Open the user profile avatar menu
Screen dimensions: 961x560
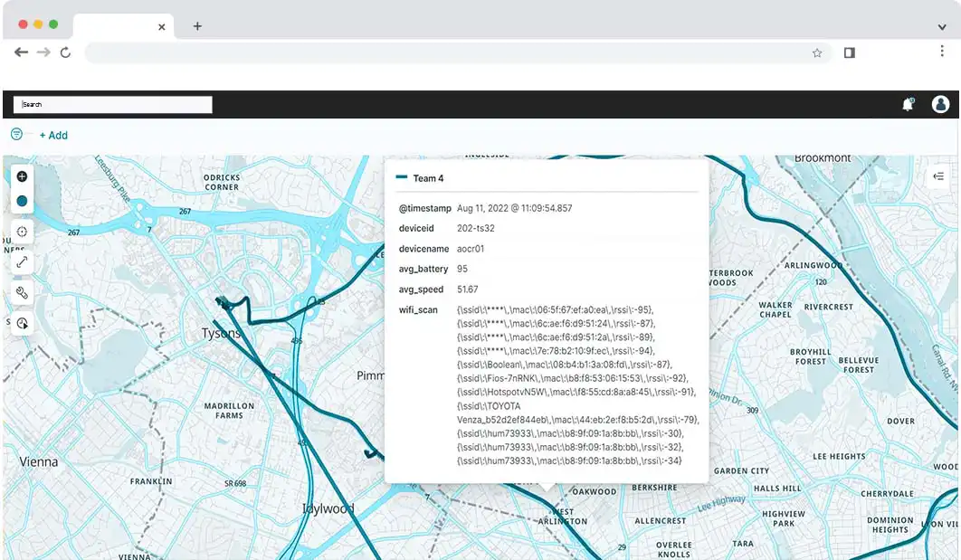pos(940,104)
